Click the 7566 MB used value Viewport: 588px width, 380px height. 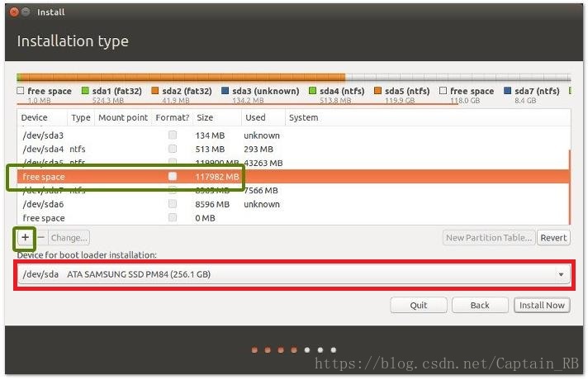[261, 191]
